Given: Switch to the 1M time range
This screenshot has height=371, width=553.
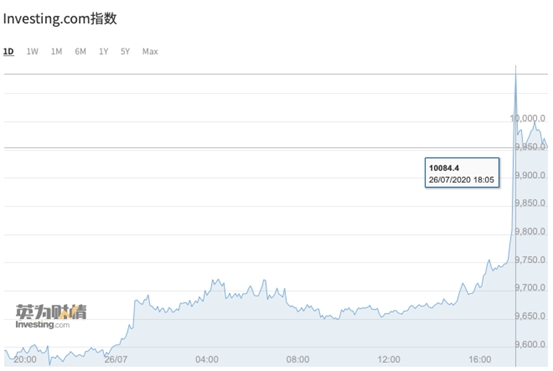Looking at the screenshot, I should click(56, 51).
